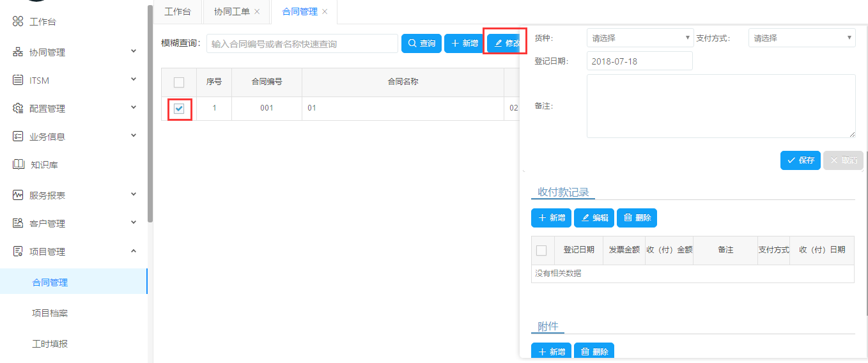Open the 货种 dropdown
The width and height of the screenshot is (868, 363).
(x=640, y=38)
